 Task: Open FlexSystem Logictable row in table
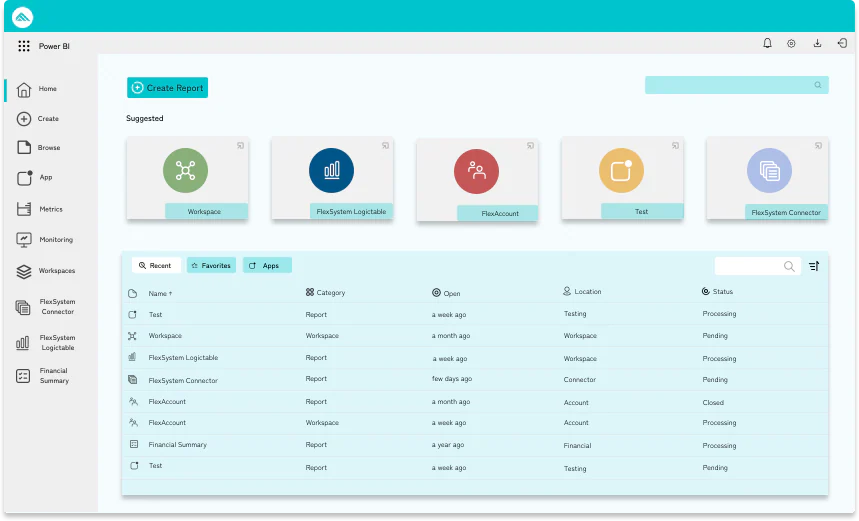click(x=474, y=358)
